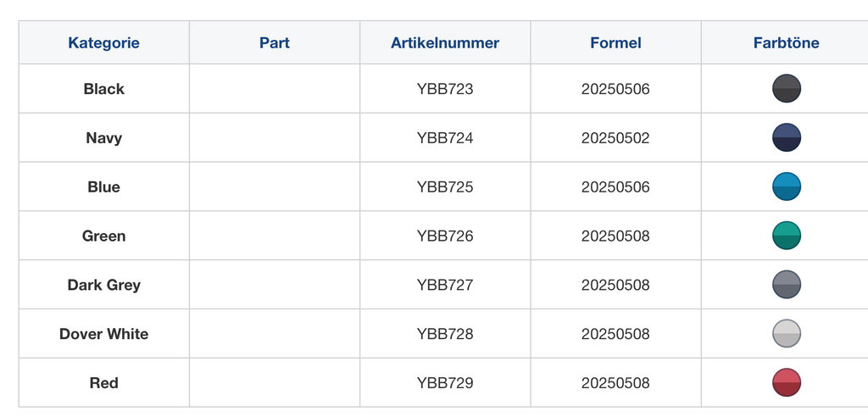The image size is (868, 417).
Task: Click the Dover White category label
Action: pos(104,334)
